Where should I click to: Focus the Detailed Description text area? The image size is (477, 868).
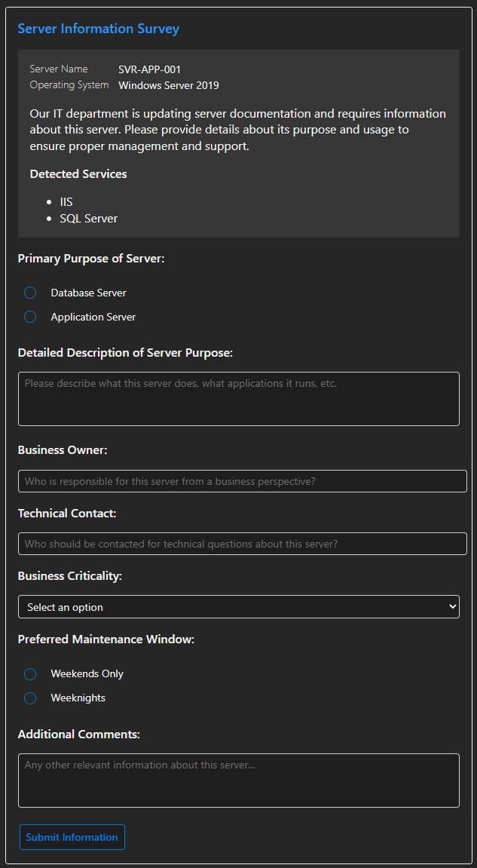[x=238, y=399]
